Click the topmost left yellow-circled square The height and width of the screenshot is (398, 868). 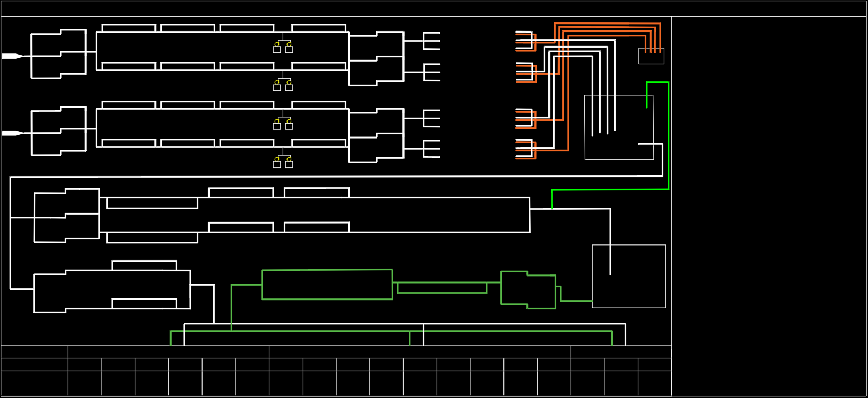point(277,49)
